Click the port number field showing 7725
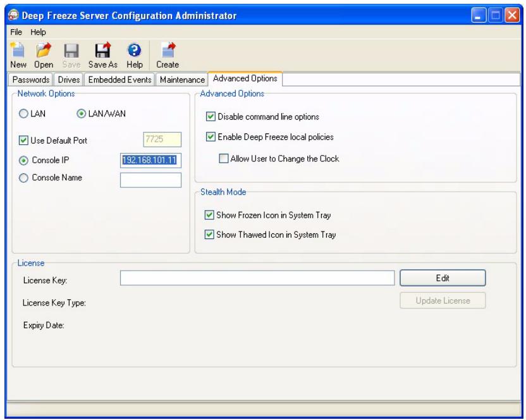 pos(162,139)
